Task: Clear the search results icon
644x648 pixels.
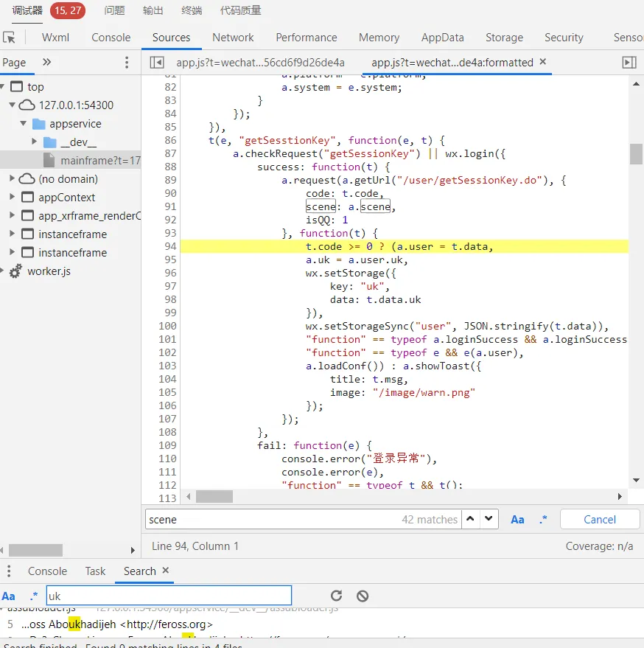Action: pos(363,596)
